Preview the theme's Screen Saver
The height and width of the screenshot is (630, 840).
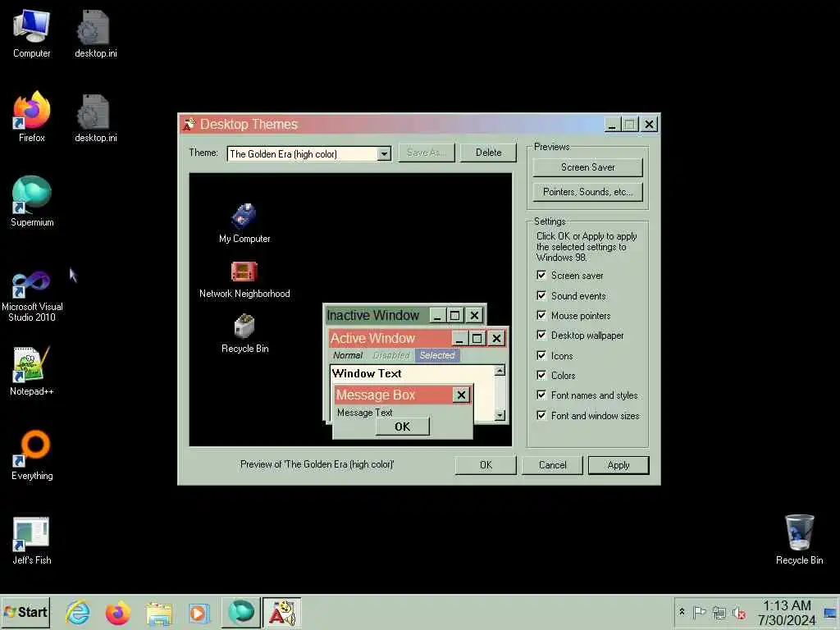(587, 167)
